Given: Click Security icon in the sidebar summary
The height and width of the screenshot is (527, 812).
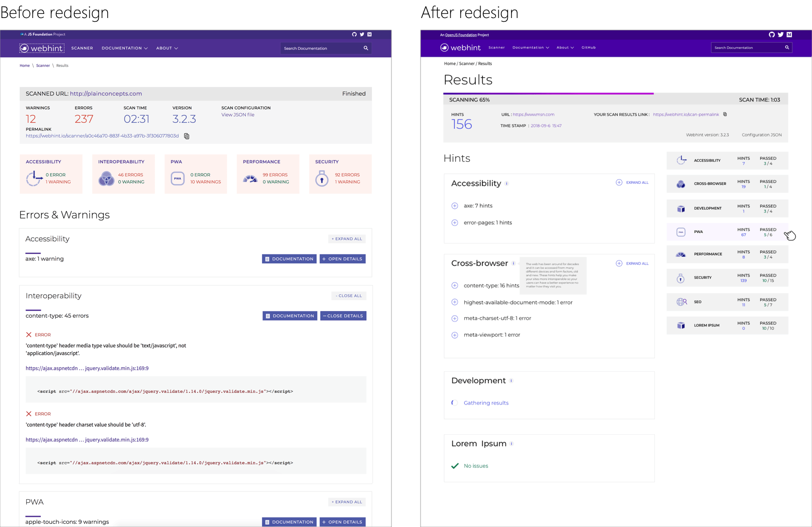Looking at the screenshot, I should coord(680,278).
